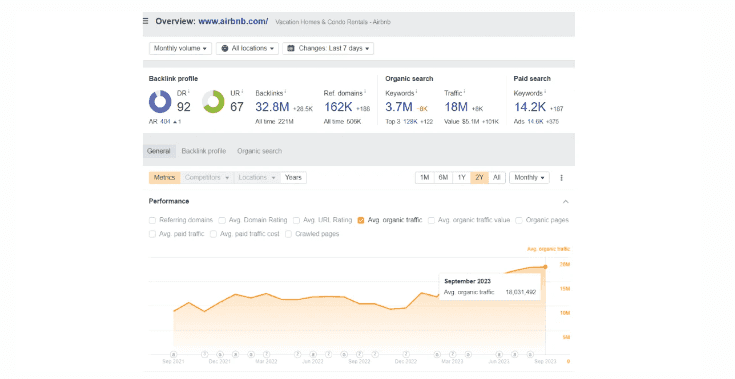
Task: Click organic Keywords value 3.7M
Action: [399, 107]
